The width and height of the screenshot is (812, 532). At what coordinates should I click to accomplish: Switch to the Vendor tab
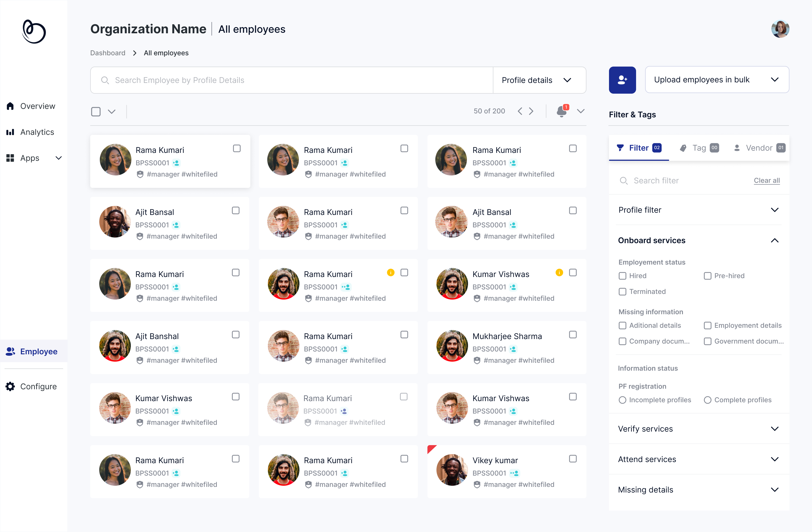pos(759,148)
